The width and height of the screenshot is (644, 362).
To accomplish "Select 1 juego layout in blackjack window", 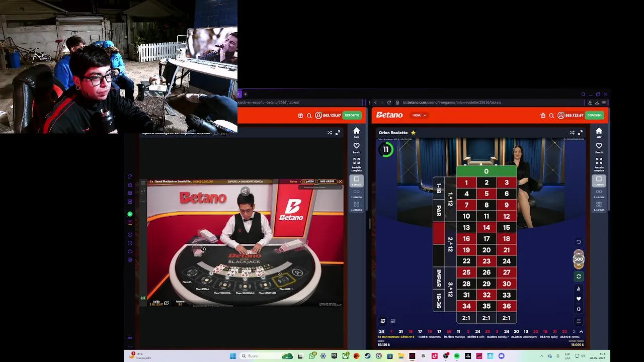I will pos(356,180).
